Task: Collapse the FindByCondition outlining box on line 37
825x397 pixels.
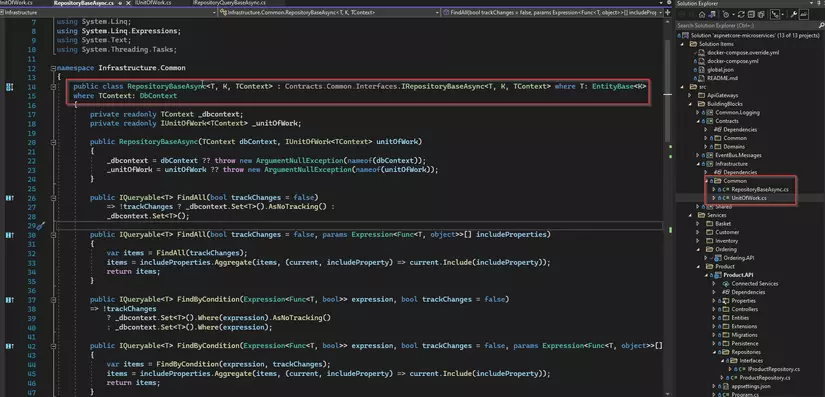Action: click(53, 299)
